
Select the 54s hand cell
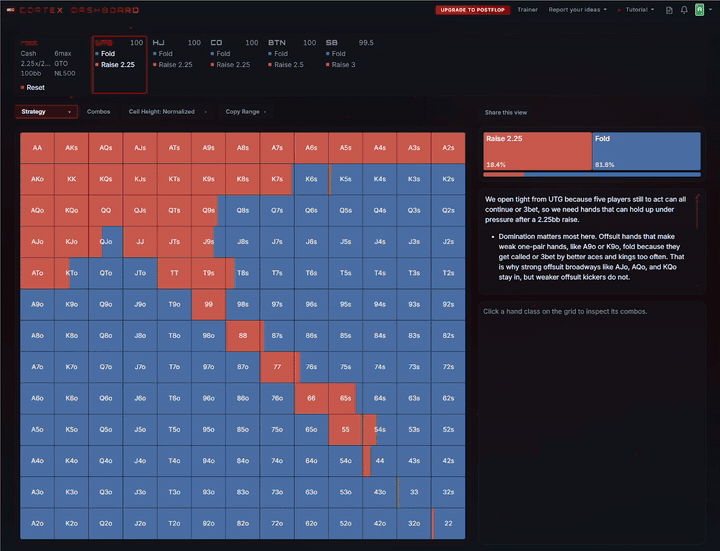380,429
